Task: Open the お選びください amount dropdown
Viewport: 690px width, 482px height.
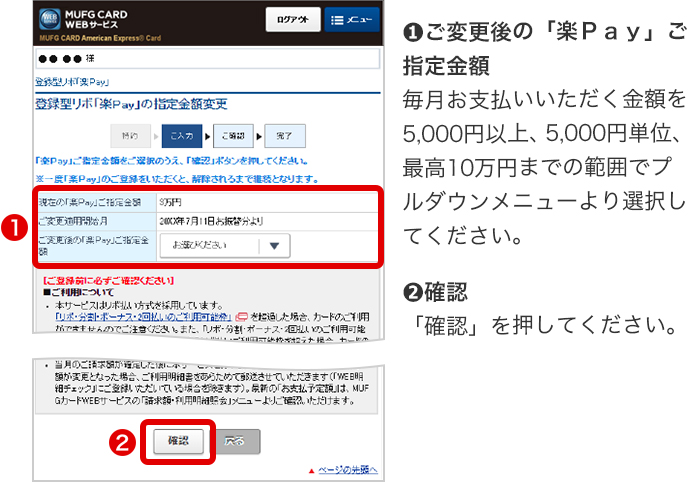Action: pyautogui.click(x=230, y=246)
